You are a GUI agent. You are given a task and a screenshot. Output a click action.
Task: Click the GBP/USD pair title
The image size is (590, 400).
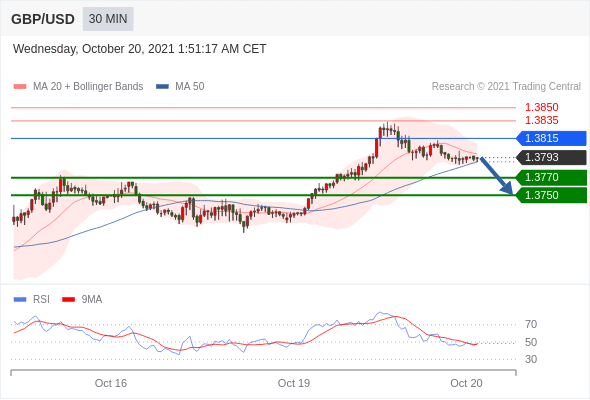[x=43, y=19]
